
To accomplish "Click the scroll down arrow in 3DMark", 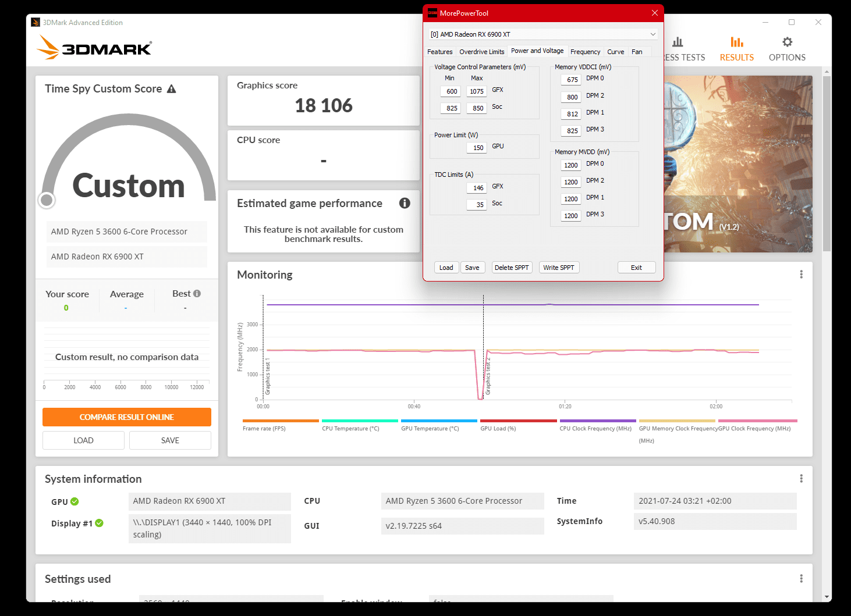I will [827, 597].
